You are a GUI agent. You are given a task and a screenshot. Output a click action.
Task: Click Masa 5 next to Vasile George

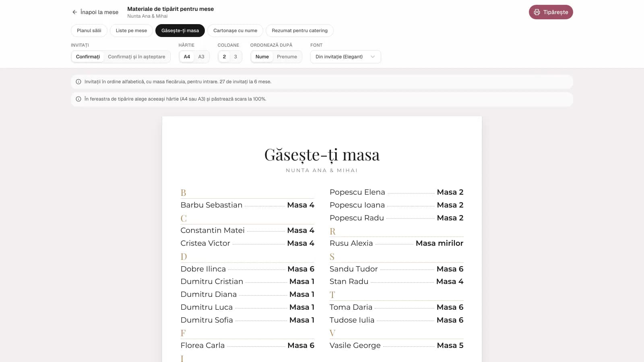click(x=450, y=346)
